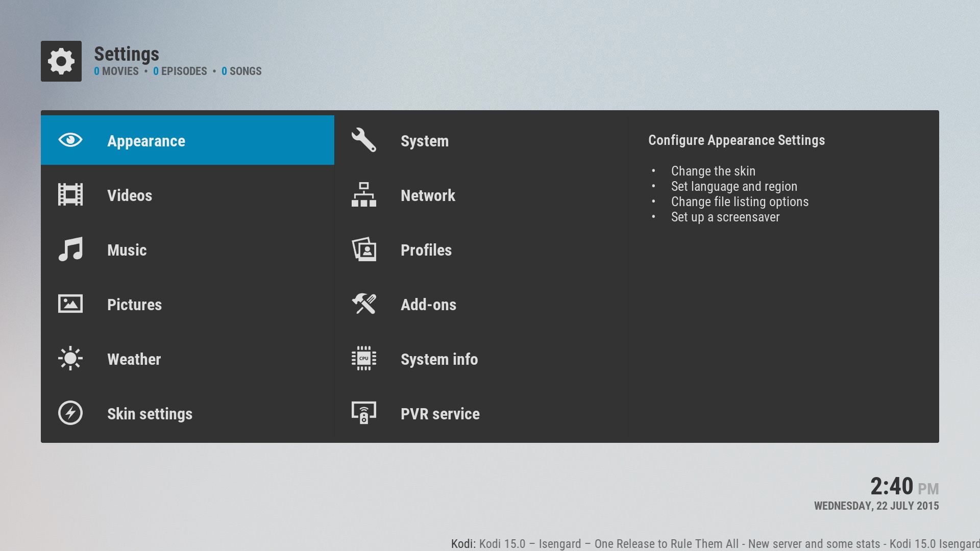Viewport: 980px width, 551px height.
Task: Click the PVR service remote icon
Action: tap(364, 413)
